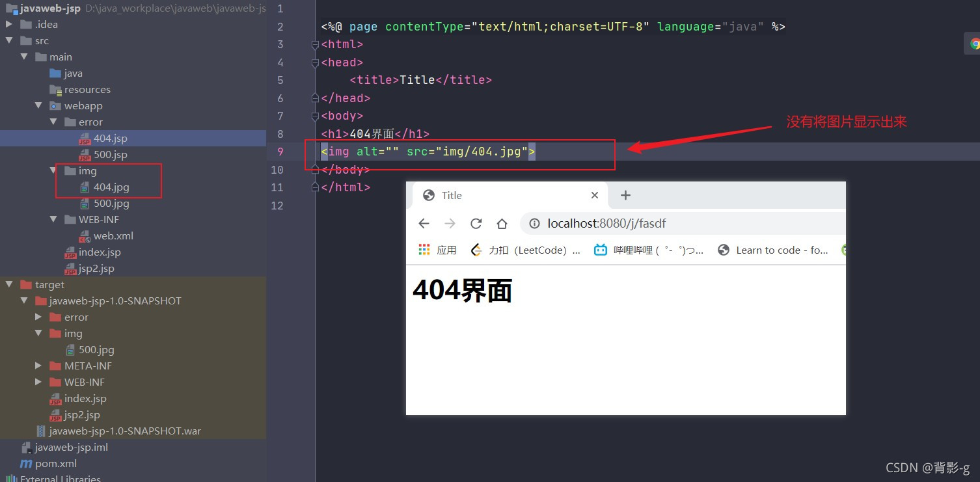Viewport: 980px width, 482px height.
Task: Click the javaweb-jsp project module icon
Action: (12, 8)
